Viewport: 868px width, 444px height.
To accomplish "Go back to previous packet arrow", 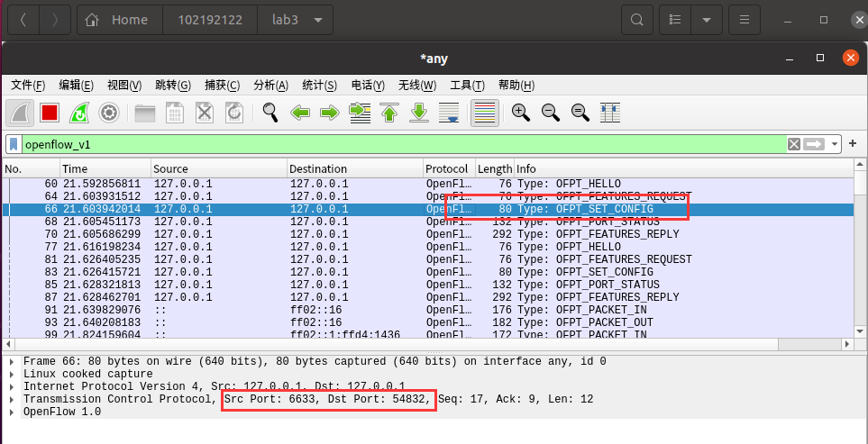I will [x=300, y=113].
